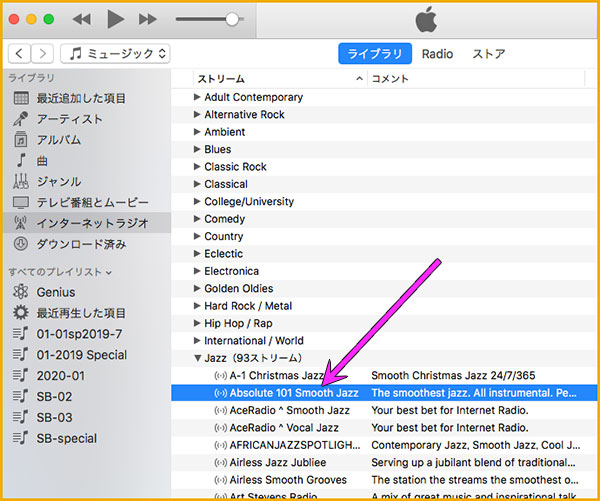The width and height of the screenshot is (600, 501).
Task: Click the Apple logo in the top display area
Action: [426, 19]
